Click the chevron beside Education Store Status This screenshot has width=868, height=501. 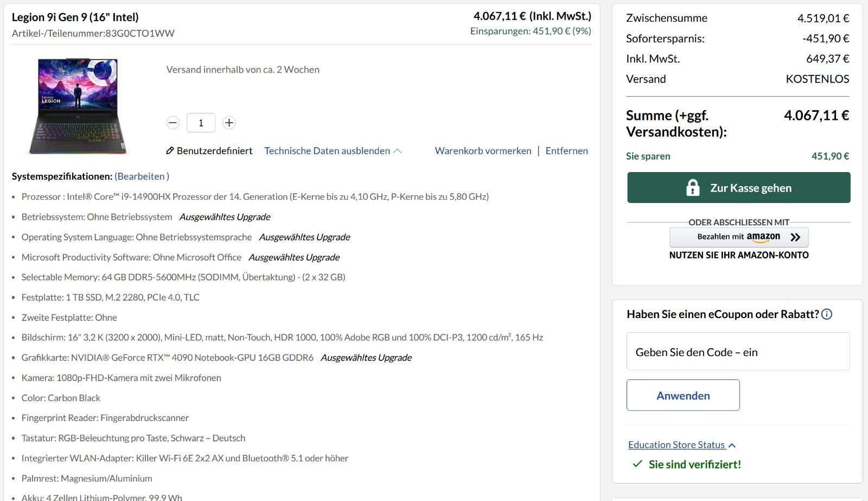coord(732,446)
